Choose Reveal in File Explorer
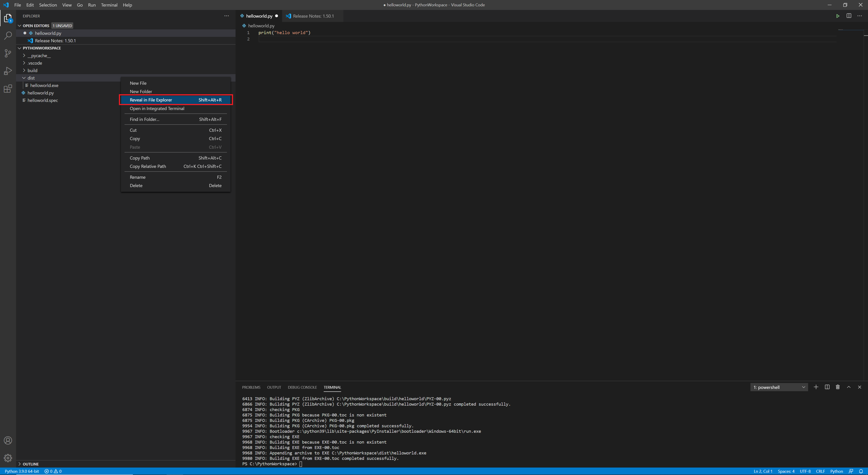The height and width of the screenshot is (475, 868). tap(151, 100)
